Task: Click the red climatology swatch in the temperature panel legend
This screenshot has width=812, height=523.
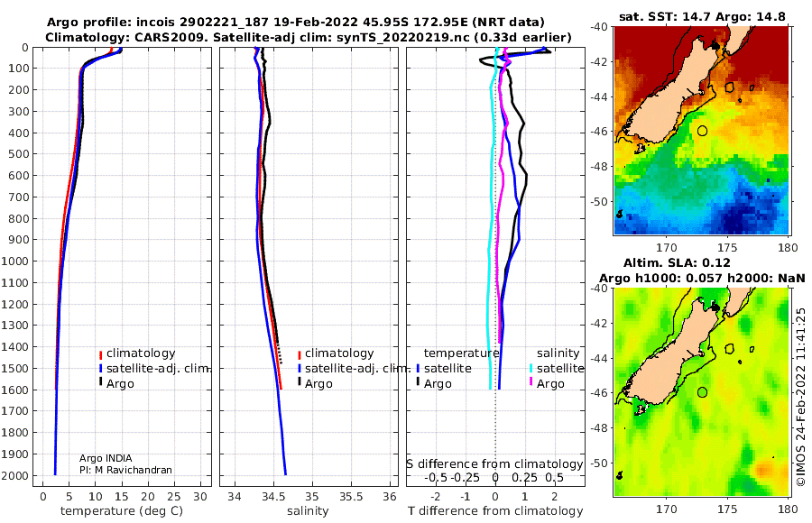Action: coord(101,354)
